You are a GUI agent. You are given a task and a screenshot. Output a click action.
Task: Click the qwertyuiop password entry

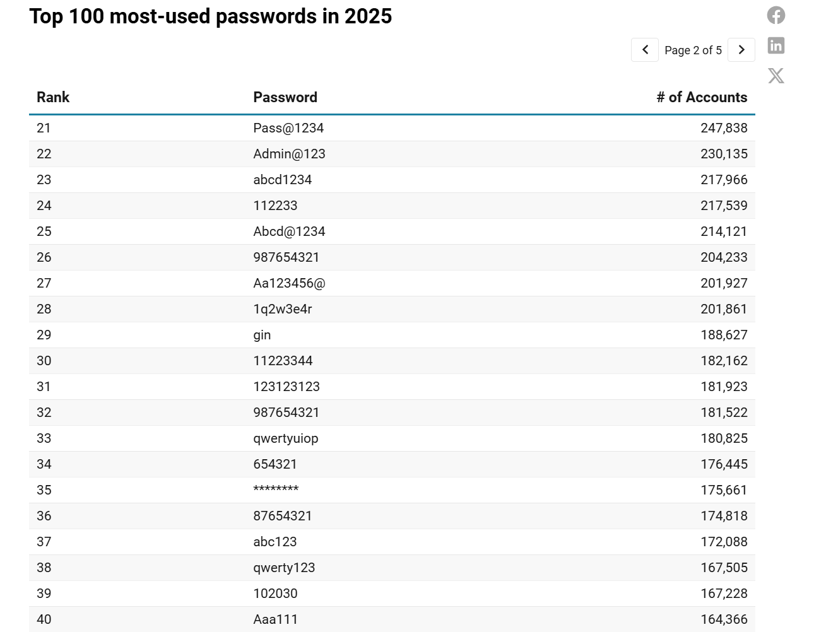point(286,438)
